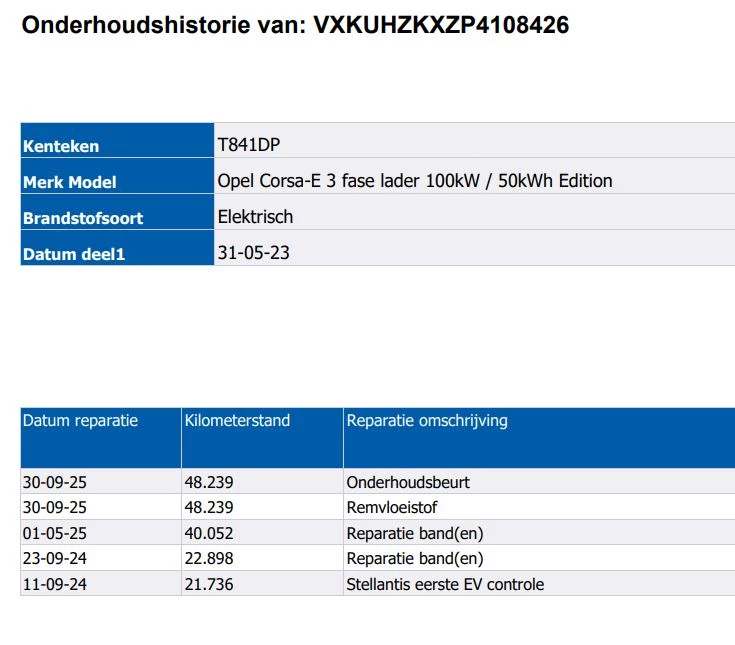Select the VIN number VXKUHZKXZP4108426
This screenshot has height=645, width=735.
click(x=441, y=25)
